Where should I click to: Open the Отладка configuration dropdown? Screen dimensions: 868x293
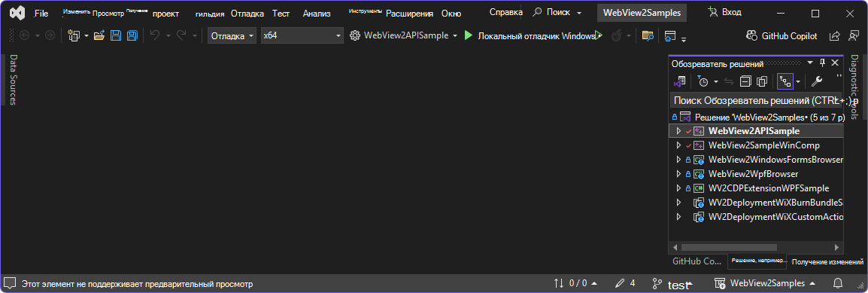232,36
